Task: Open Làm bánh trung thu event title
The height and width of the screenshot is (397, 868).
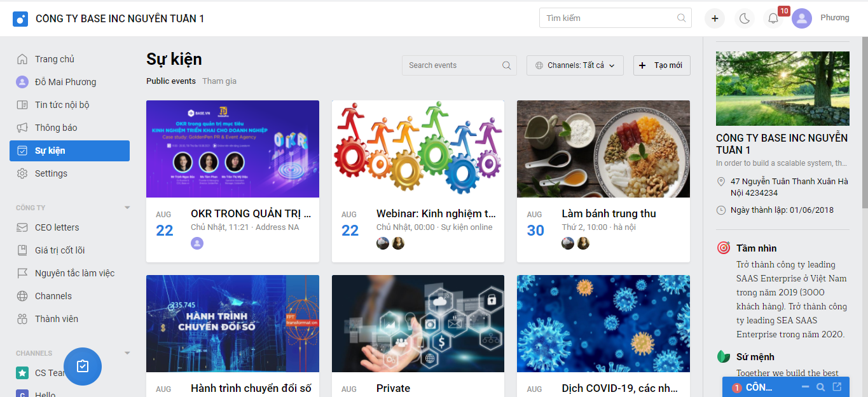Action: tap(609, 213)
